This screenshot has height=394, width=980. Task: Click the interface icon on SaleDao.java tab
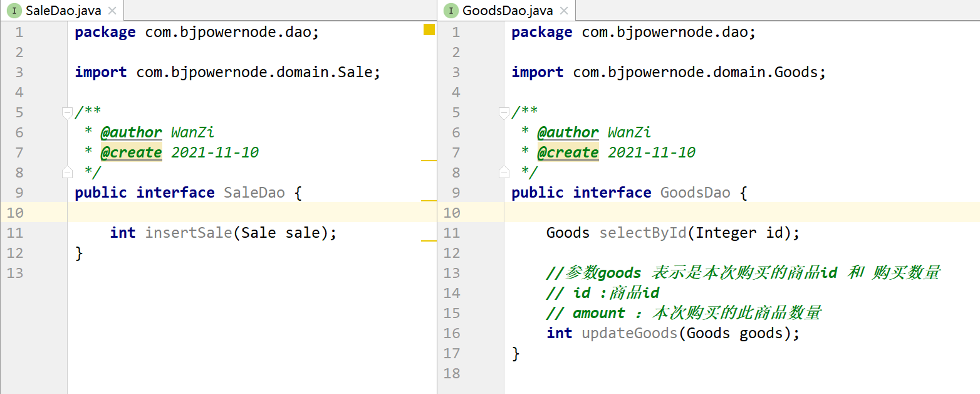click(x=14, y=11)
